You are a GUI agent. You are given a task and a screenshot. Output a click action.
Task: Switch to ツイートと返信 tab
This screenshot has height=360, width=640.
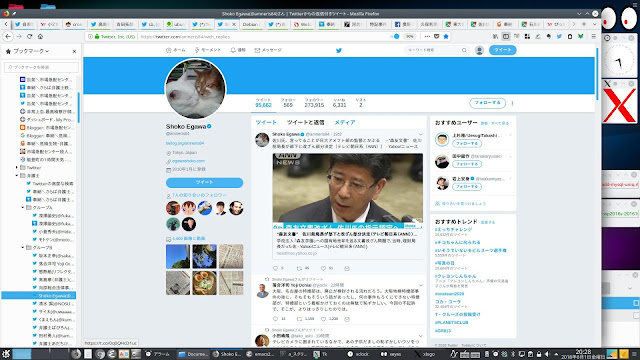305,122
